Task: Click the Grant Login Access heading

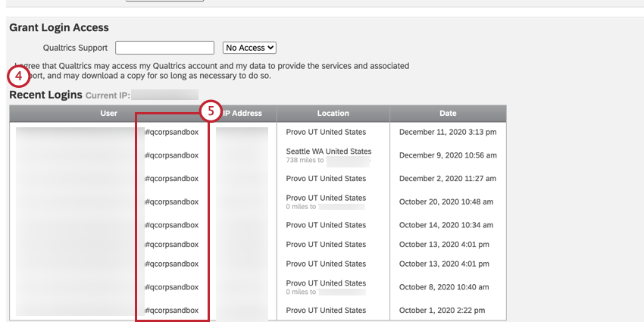Action: 59,27
